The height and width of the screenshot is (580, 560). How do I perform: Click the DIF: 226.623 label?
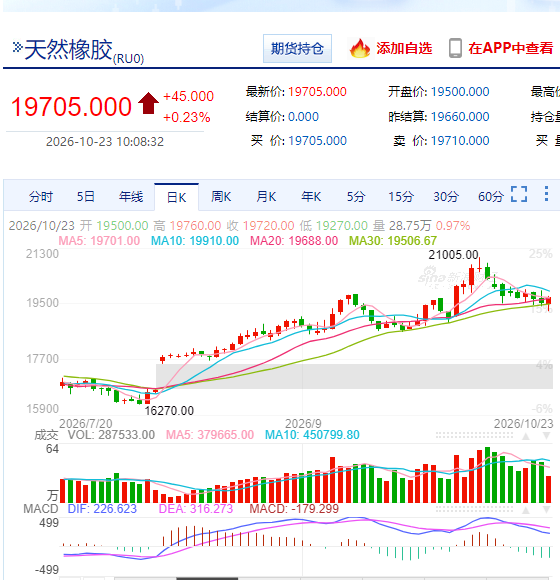click(x=102, y=509)
